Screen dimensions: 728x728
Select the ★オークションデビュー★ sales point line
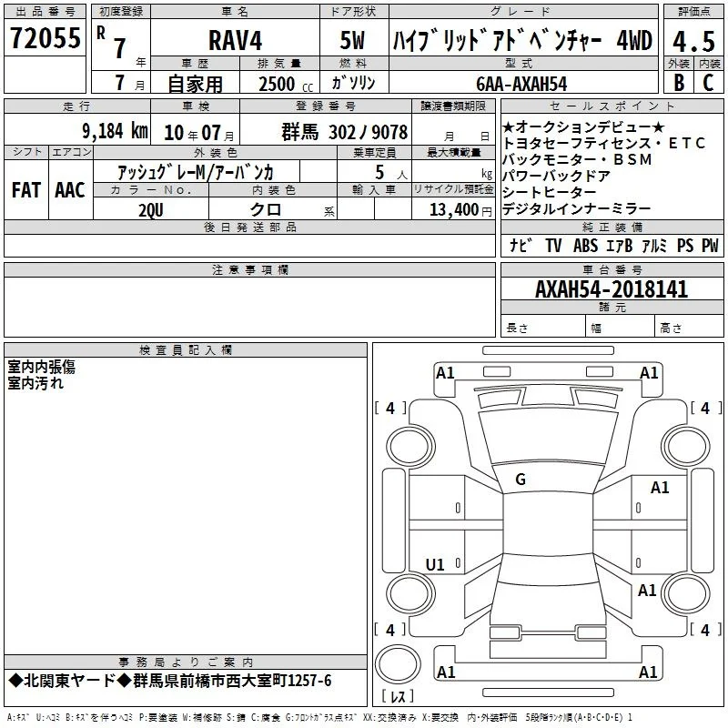point(583,126)
